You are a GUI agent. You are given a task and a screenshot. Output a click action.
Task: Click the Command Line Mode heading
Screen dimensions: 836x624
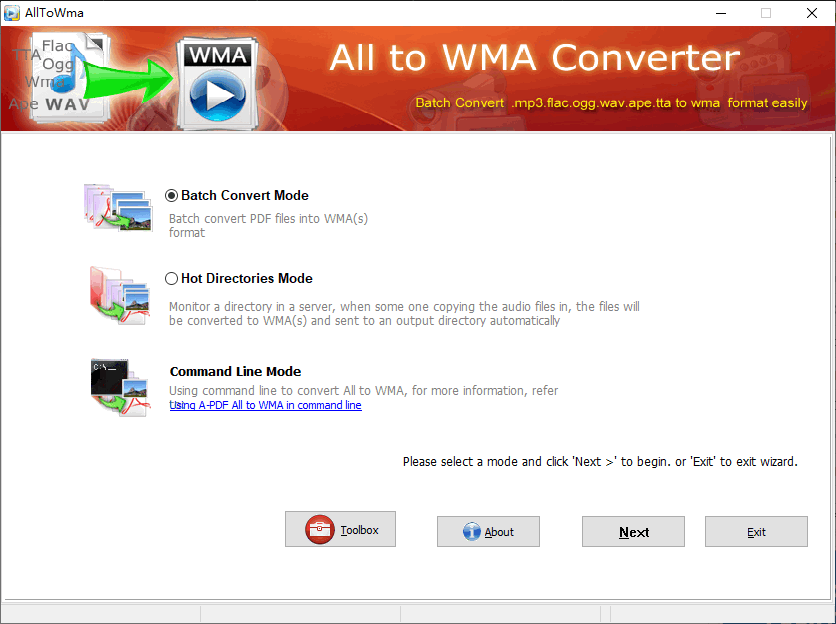click(x=235, y=372)
